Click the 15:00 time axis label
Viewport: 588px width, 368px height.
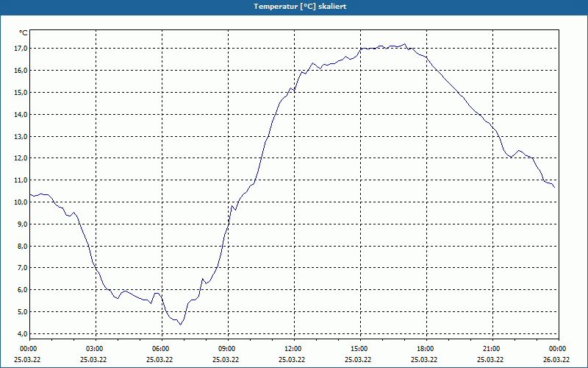360,349
